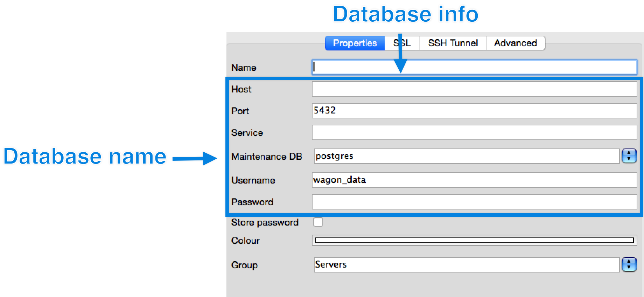Click the Username field containing wagon_data
Image resolution: width=644 pixels, height=297 pixels.
tap(474, 180)
